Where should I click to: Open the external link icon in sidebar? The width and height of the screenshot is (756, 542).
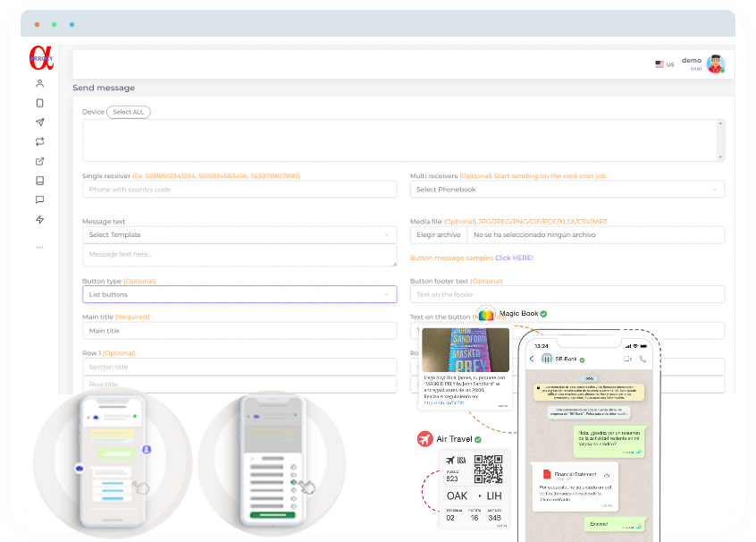tap(39, 161)
